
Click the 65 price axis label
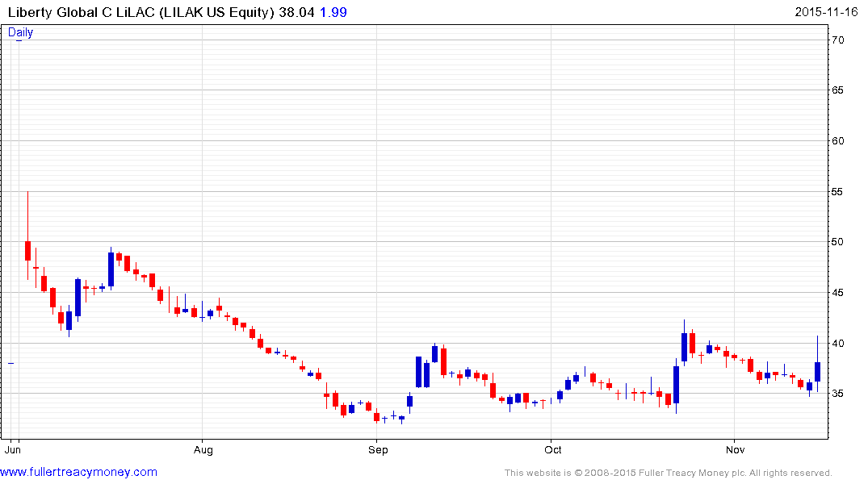pos(837,90)
